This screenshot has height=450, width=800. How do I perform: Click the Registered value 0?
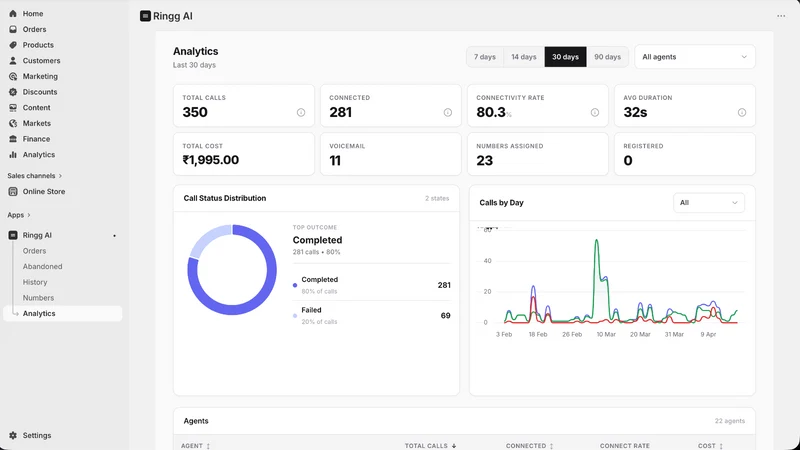(628, 161)
